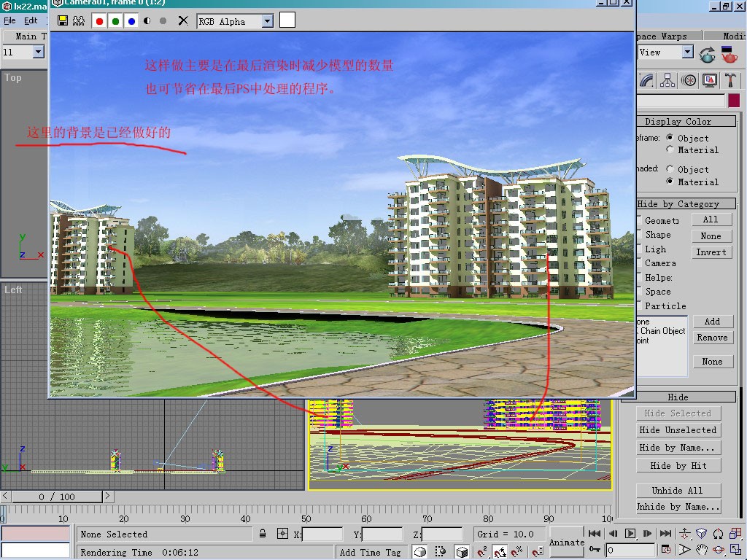The width and height of the screenshot is (747, 560).
Task: Click the Quick Render teapot icon
Action: point(728,54)
